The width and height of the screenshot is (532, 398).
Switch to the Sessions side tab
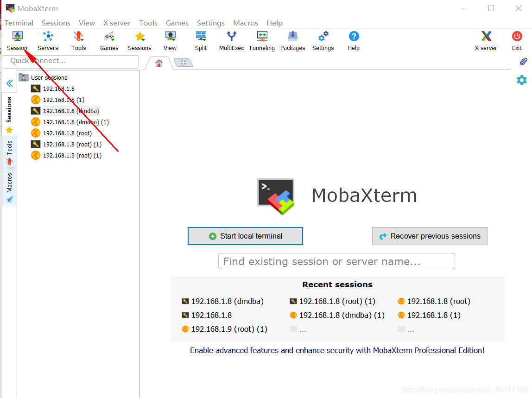click(x=9, y=115)
